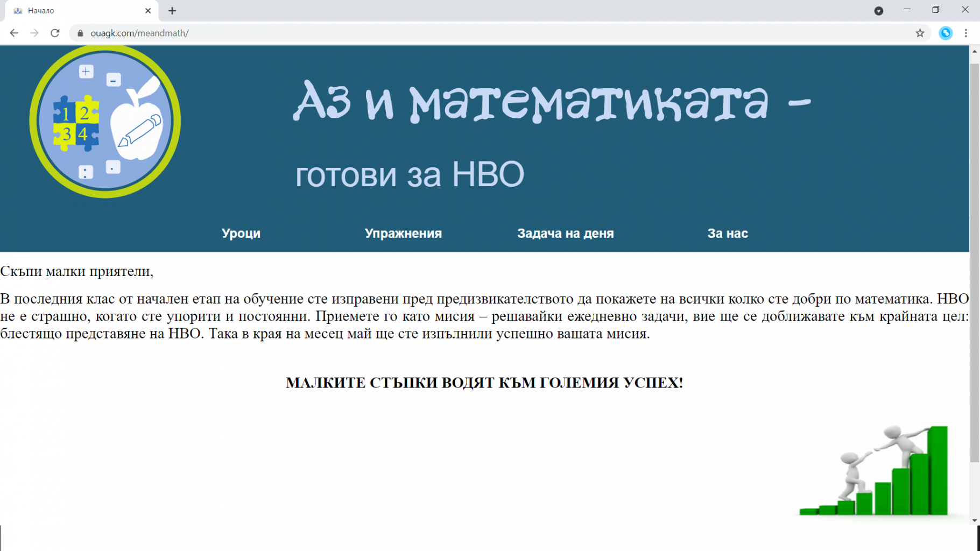980x551 pixels.
Task: Go back to the previous page
Action: click(x=14, y=33)
